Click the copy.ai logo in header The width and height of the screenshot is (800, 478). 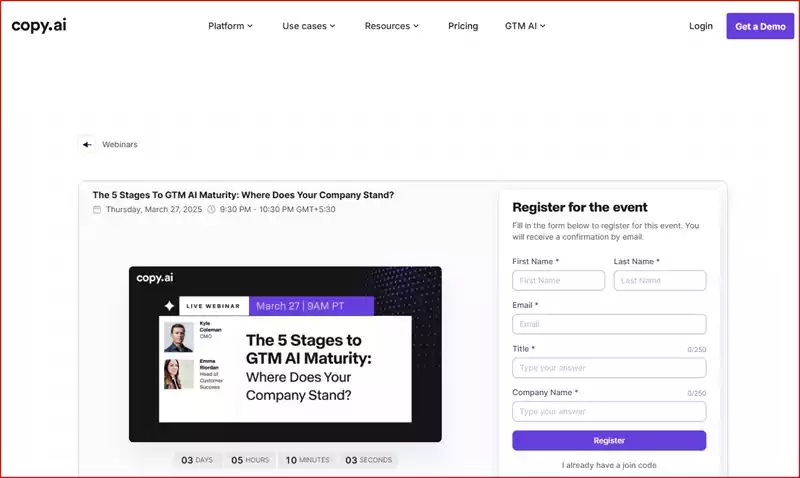39,25
